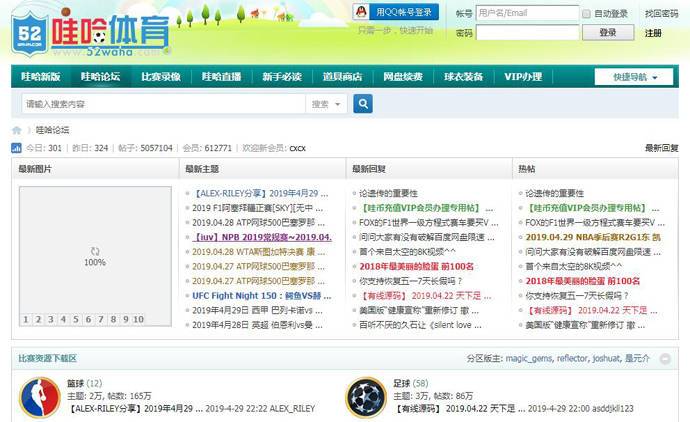
Task: Click the loading spinner in image panel
Action: tap(94, 251)
